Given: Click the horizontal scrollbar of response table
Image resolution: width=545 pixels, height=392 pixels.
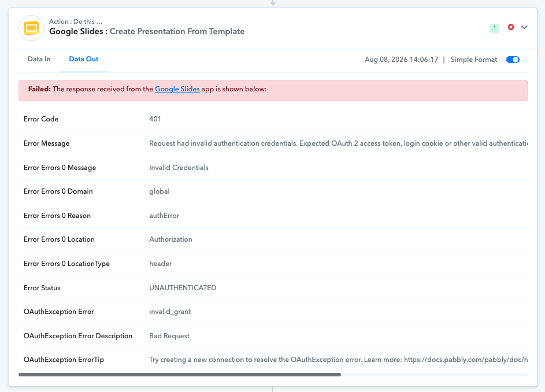Looking at the screenshot, I should (x=180, y=375).
